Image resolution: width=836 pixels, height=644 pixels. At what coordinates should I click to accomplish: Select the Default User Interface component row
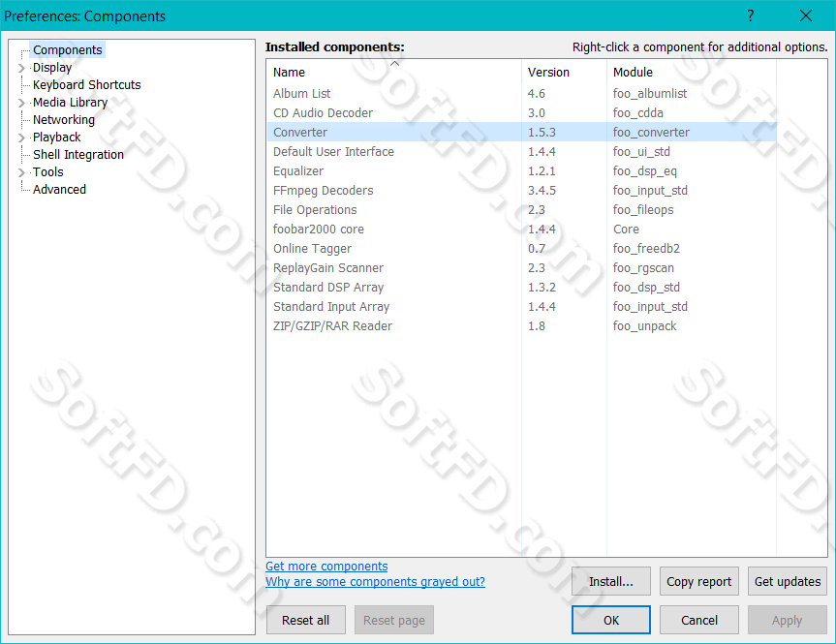click(521, 151)
